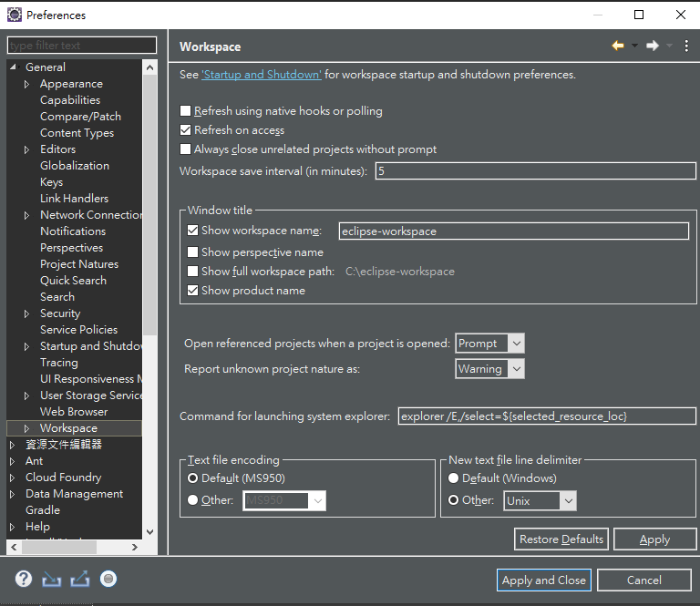This screenshot has width=700, height=606.
Task: Select Default (MS950) text file encoding
Action: pos(193,478)
